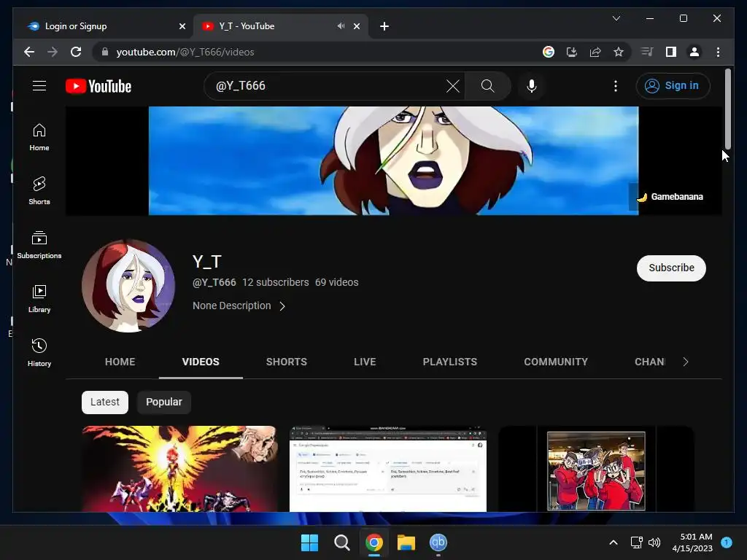Clear the search box with X
Image resolution: width=747 pixels, height=560 pixels.
452,86
